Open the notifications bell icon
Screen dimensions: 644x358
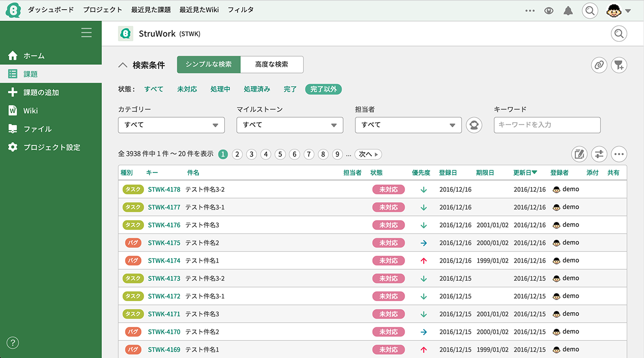coord(568,10)
